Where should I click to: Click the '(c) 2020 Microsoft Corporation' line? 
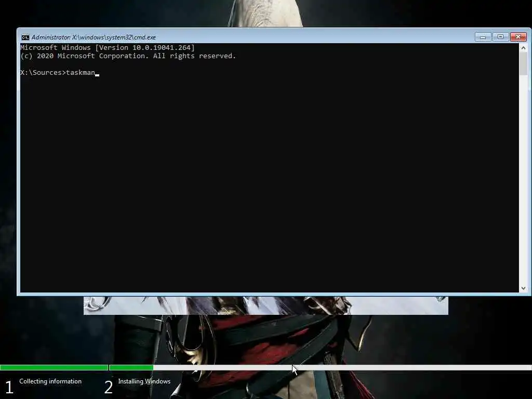click(x=128, y=56)
